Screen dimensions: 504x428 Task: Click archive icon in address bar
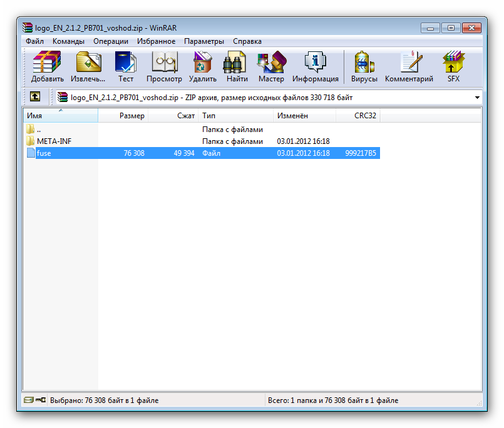63,97
